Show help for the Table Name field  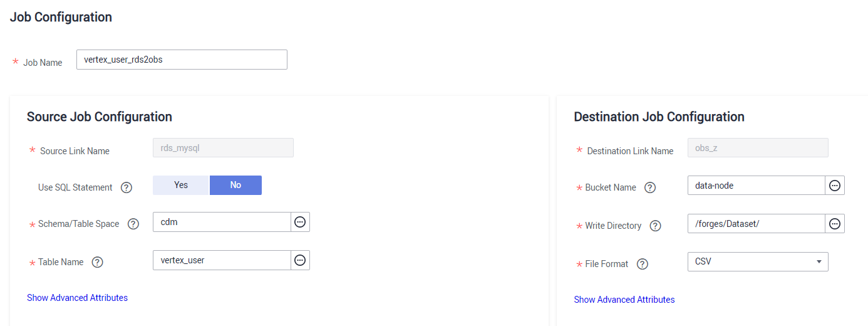click(97, 262)
